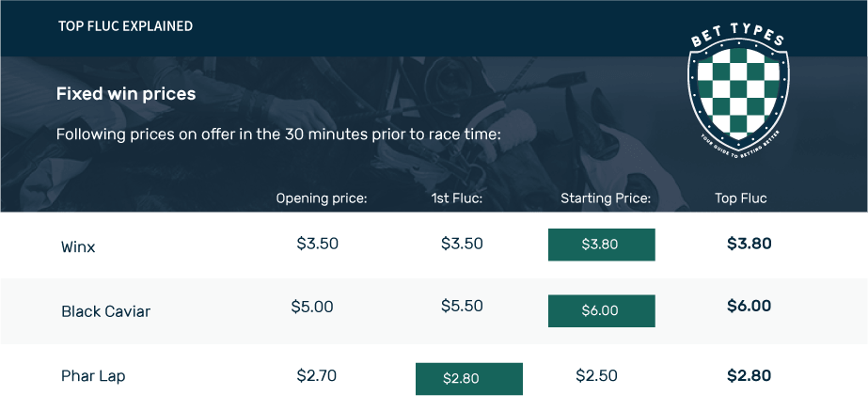Click Phar Lap's $2.50 starting price
The height and width of the screenshot is (411, 868).
597,375
